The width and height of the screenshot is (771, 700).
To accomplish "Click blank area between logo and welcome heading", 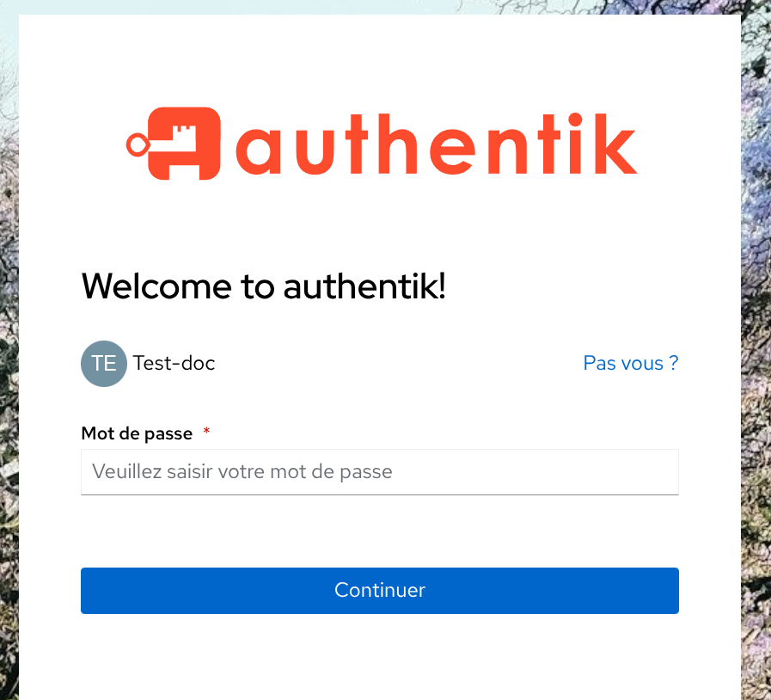I will tap(379, 224).
